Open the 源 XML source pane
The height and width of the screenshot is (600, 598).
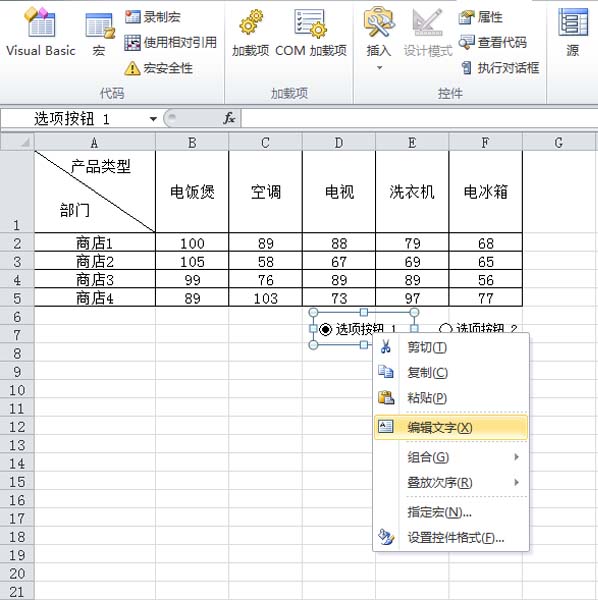(x=573, y=33)
